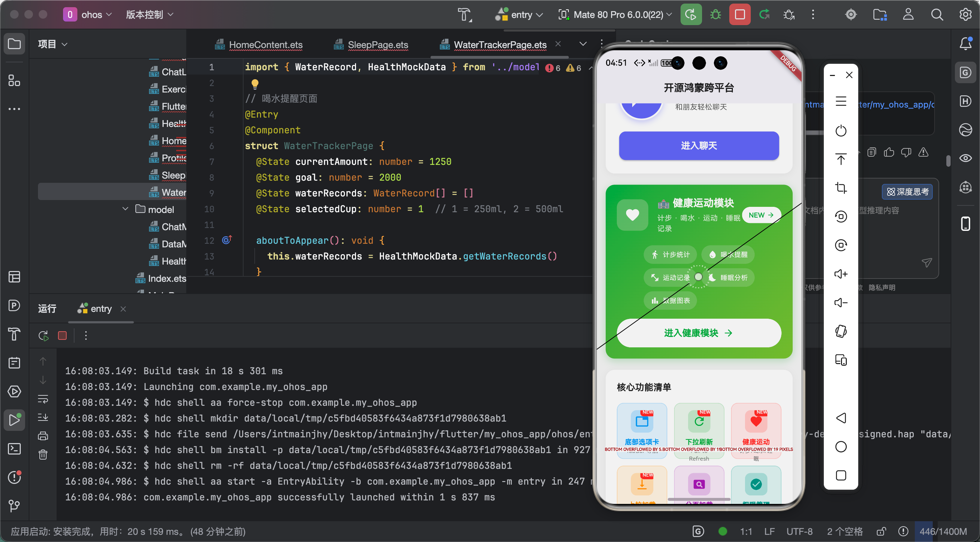Open the 版本控制 version control dropdown
The height and width of the screenshot is (542, 980).
coord(149,14)
